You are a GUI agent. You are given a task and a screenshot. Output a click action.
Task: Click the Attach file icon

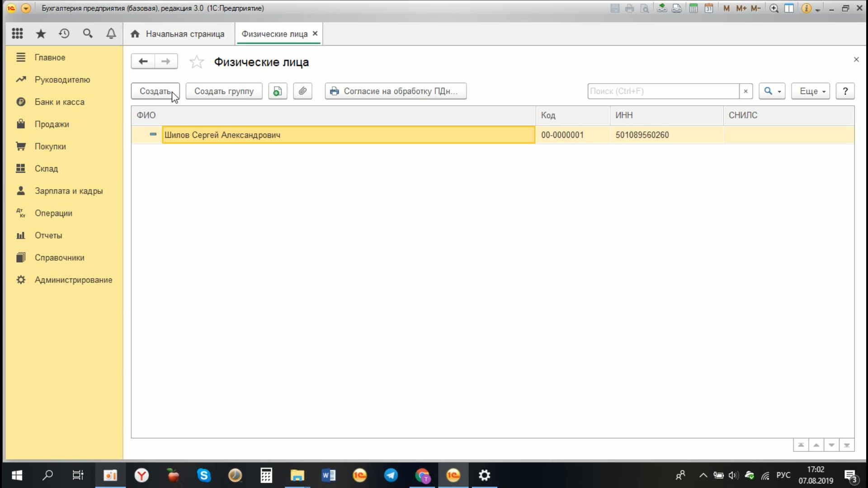pyautogui.click(x=303, y=90)
